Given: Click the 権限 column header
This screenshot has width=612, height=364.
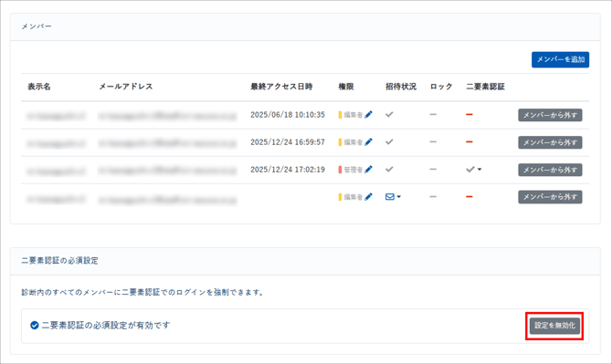Looking at the screenshot, I should [346, 87].
